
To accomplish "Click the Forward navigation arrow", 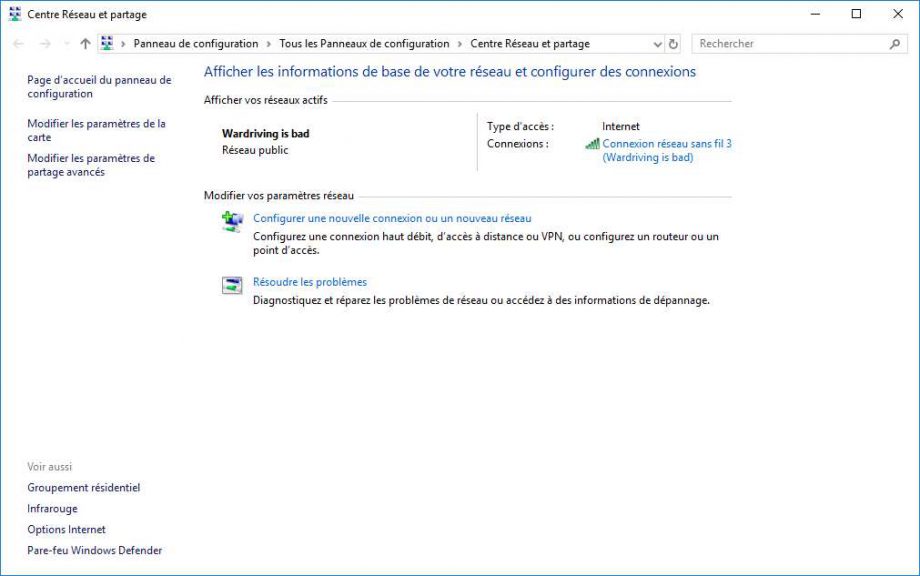I will pos(44,44).
